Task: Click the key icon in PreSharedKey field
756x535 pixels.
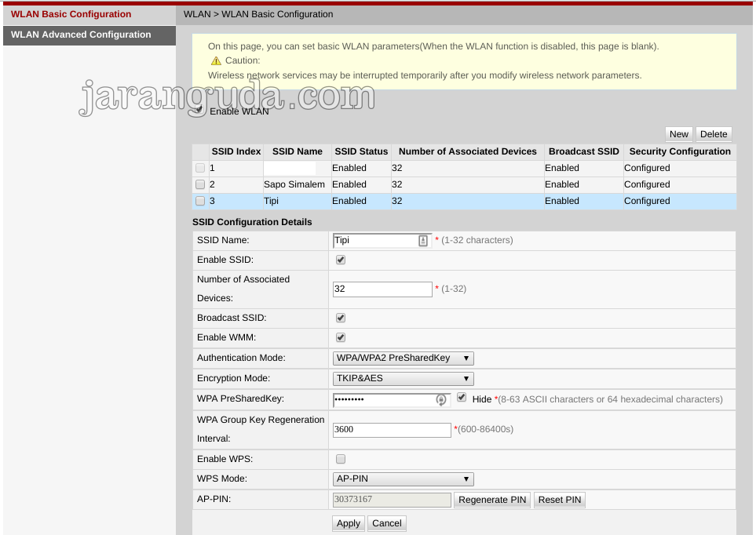Action: (440, 400)
